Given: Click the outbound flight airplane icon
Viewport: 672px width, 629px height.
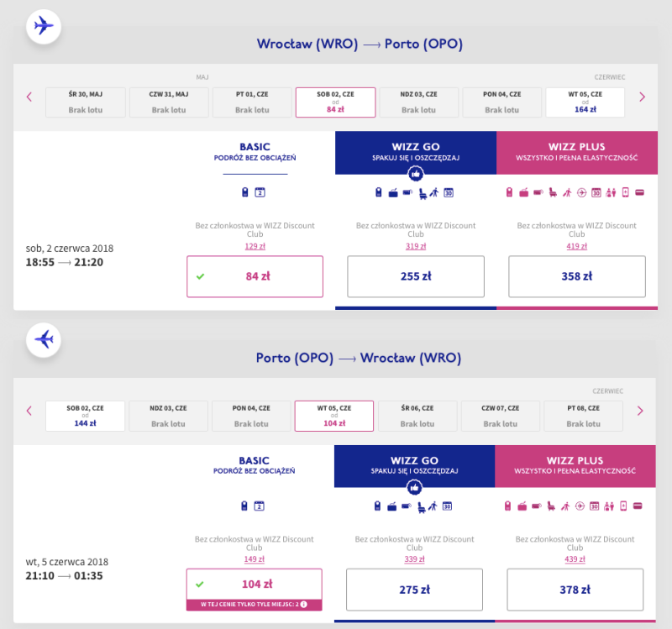Looking at the screenshot, I should [x=44, y=26].
